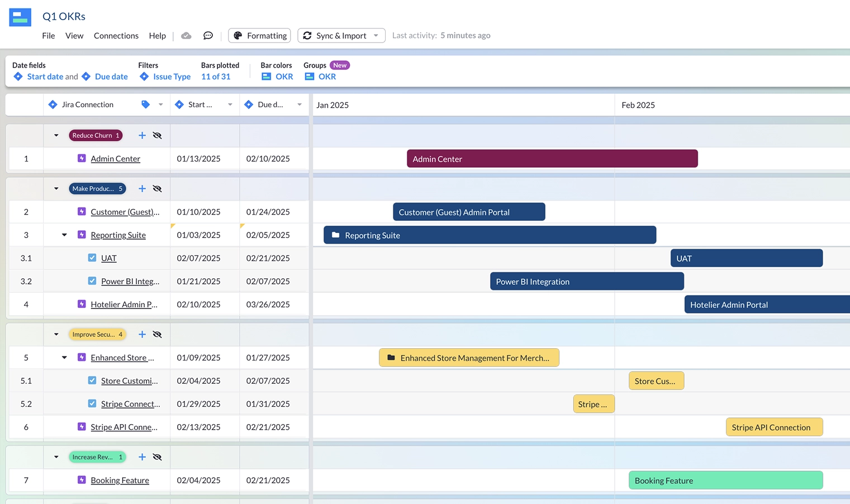Click the Q1 OKRs document title
The image size is (850, 504).
click(x=64, y=16)
